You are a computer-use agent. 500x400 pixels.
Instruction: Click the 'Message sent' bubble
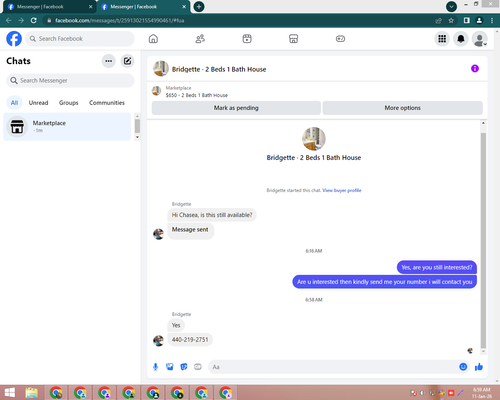[190, 230]
